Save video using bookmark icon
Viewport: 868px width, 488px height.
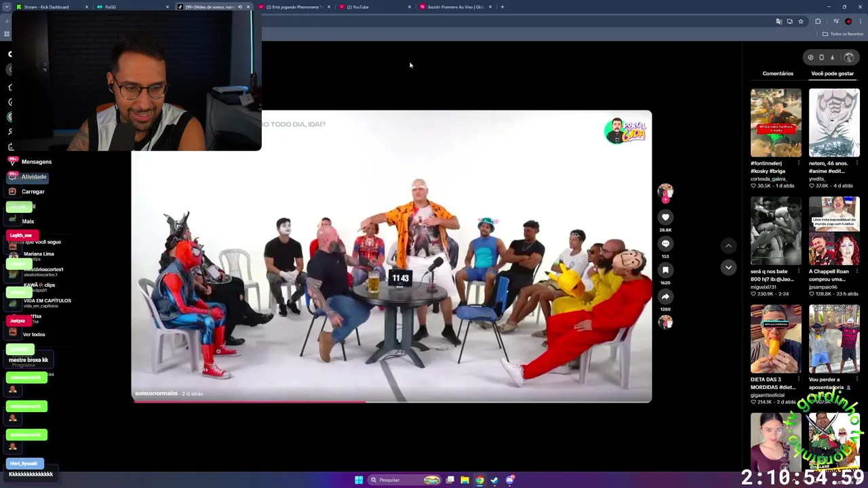pos(665,270)
